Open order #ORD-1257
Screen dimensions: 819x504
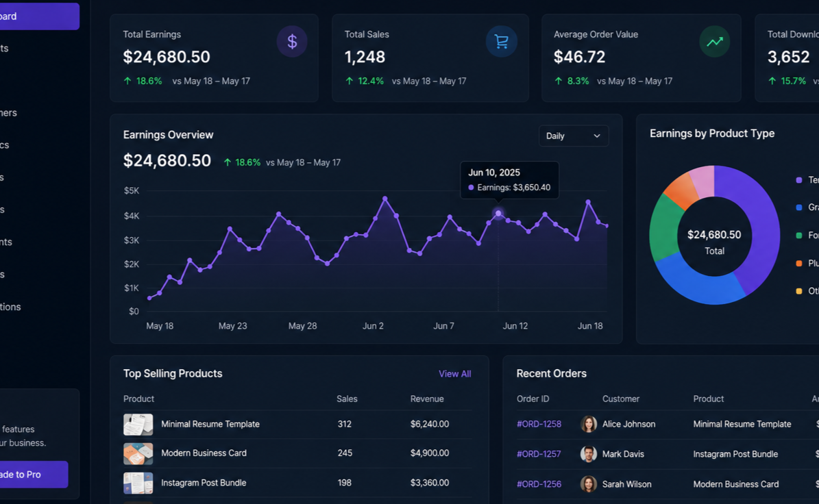539,454
